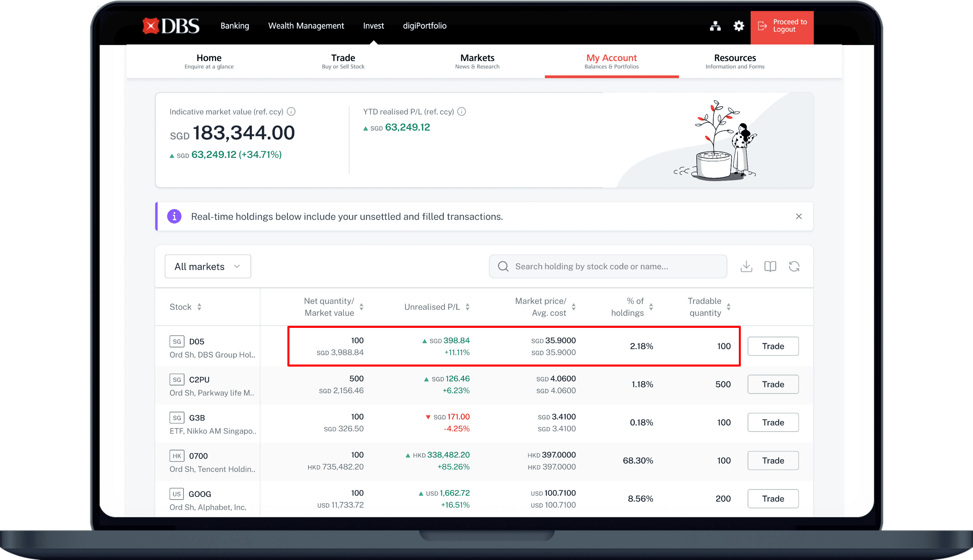The height and width of the screenshot is (560, 973).
Task: Sort by Stock column arrows
Action: pos(199,307)
